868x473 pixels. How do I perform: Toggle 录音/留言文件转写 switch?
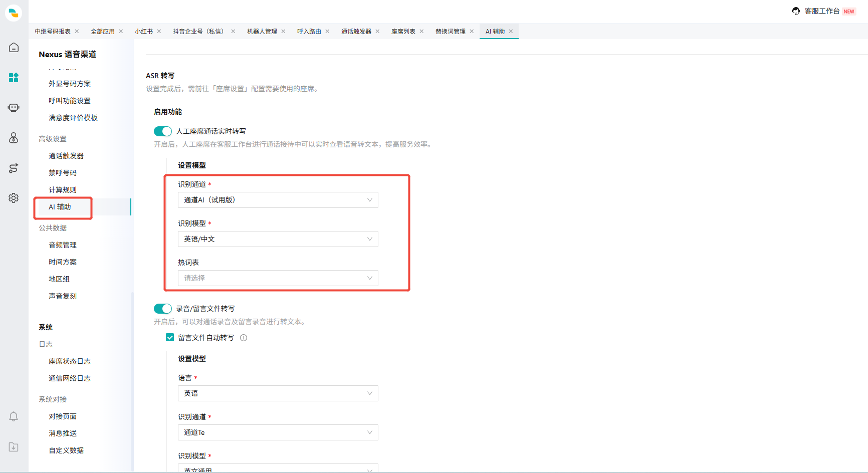pyautogui.click(x=163, y=309)
